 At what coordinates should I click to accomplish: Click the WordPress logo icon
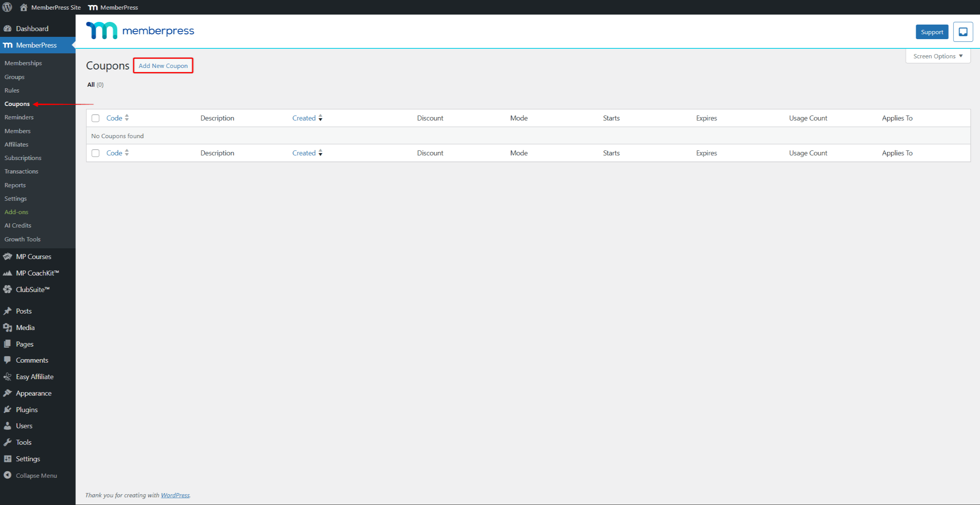tap(7, 7)
